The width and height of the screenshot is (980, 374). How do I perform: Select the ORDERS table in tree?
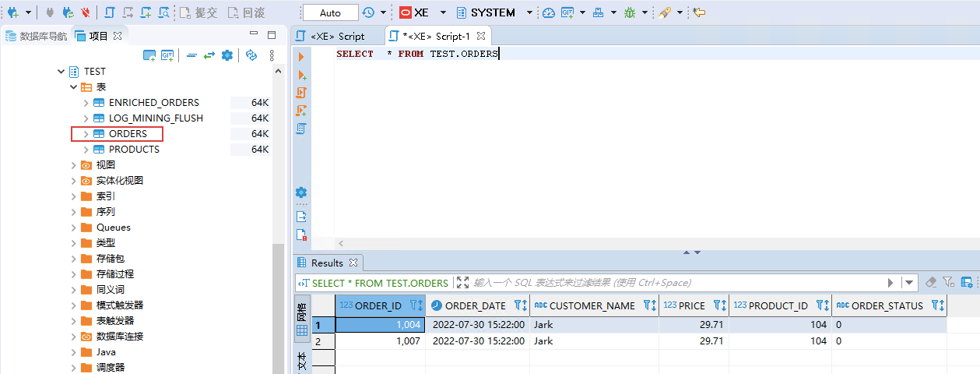tap(128, 134)
